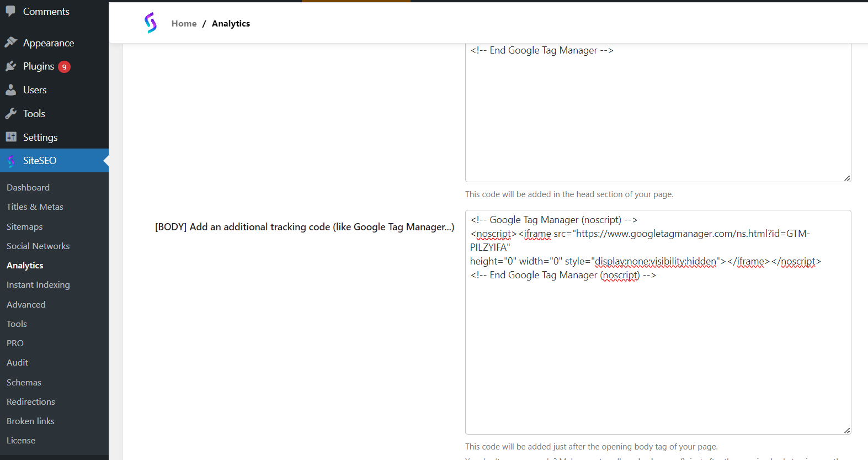Click the SiteSEO logo icon in sidebar
The image size is (868, 460).
[11, 161]
